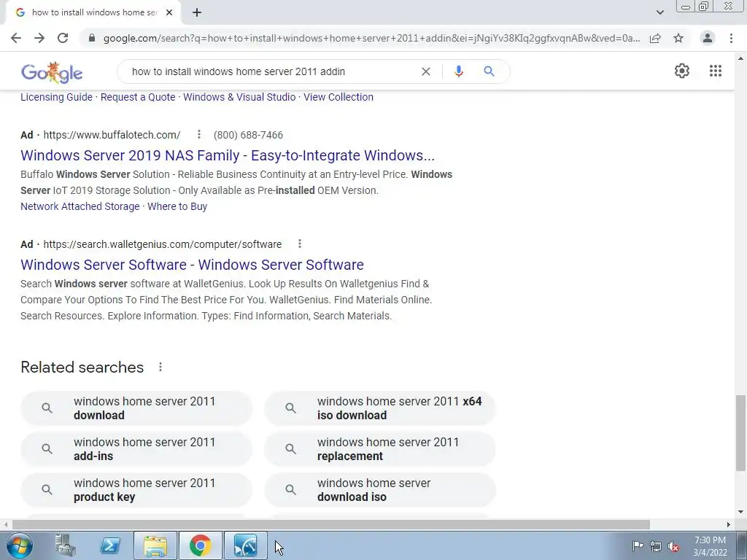This screenshot has width=747, height=560.
Task: Open Action Center flag icon
Action: [638, 545]
